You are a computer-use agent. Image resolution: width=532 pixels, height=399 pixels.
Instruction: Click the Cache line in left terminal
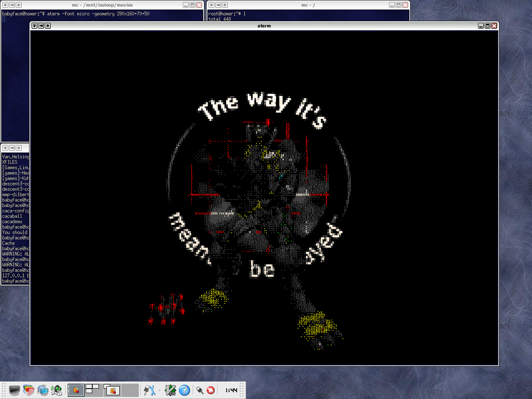(x=8, y=243)
